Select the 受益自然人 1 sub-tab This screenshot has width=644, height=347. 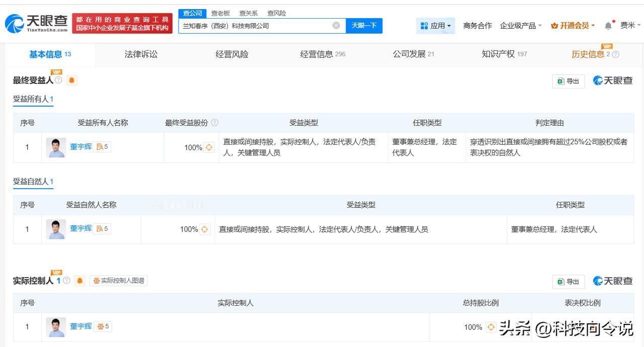[x=33, y=182]
